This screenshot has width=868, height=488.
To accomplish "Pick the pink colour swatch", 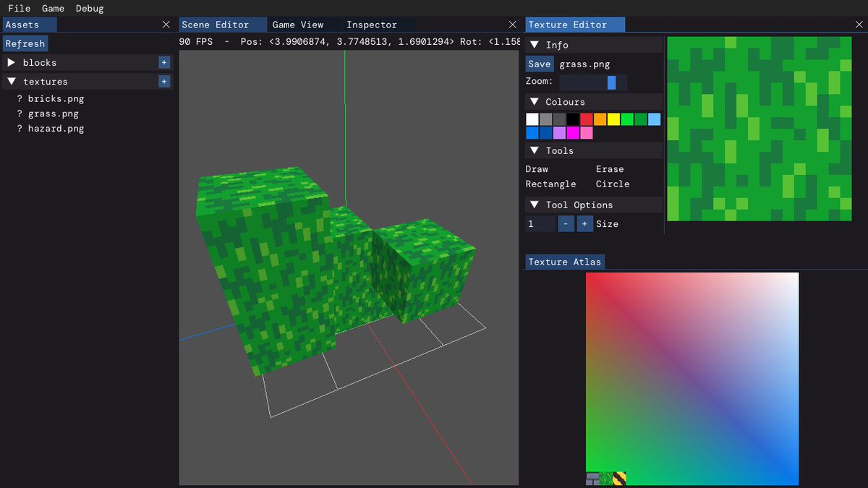I will pos(587,133).
